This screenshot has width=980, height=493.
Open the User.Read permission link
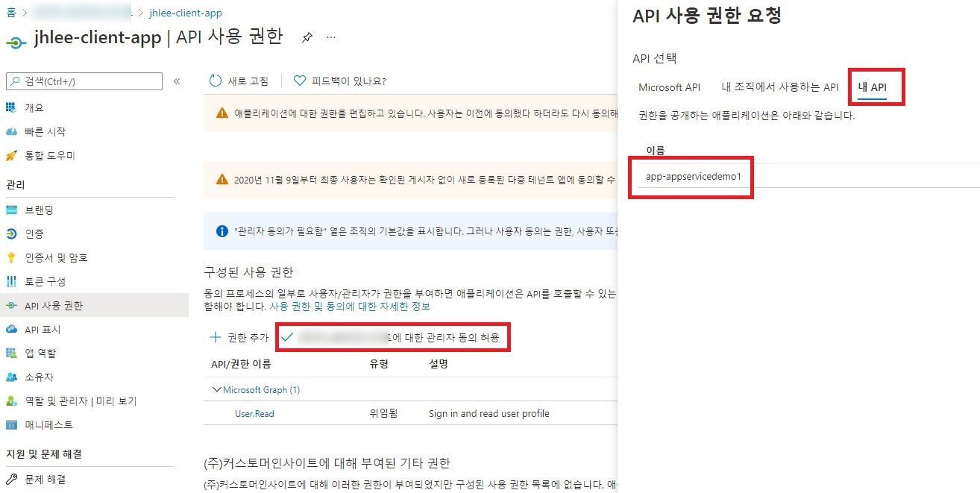254,413
